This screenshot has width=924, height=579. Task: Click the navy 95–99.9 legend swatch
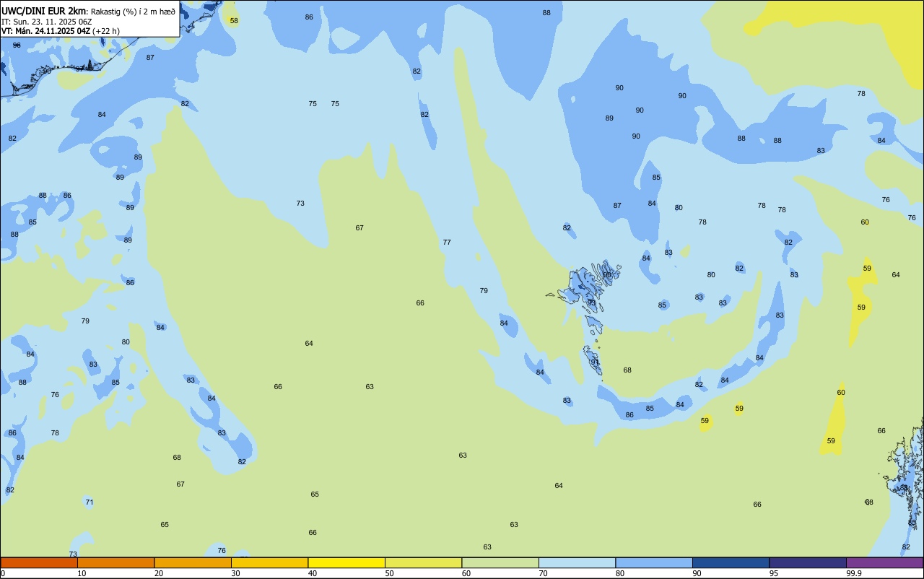pos(808,562)
